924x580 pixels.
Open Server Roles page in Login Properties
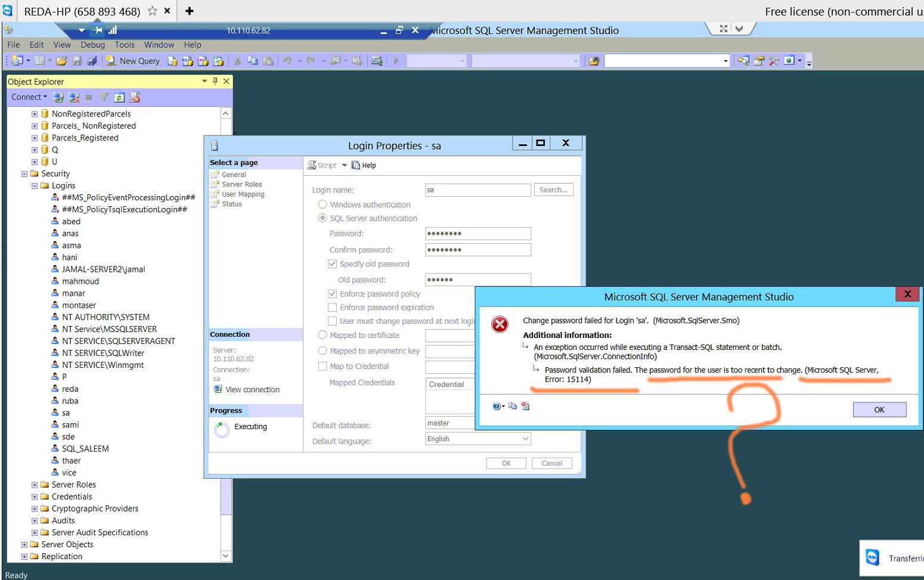(242, 184)
